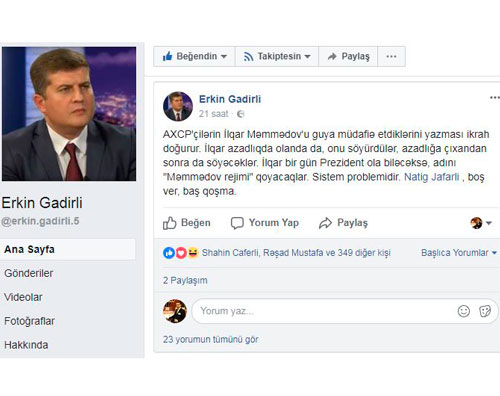Click Yorum Yap to comment

coord(265,223)
